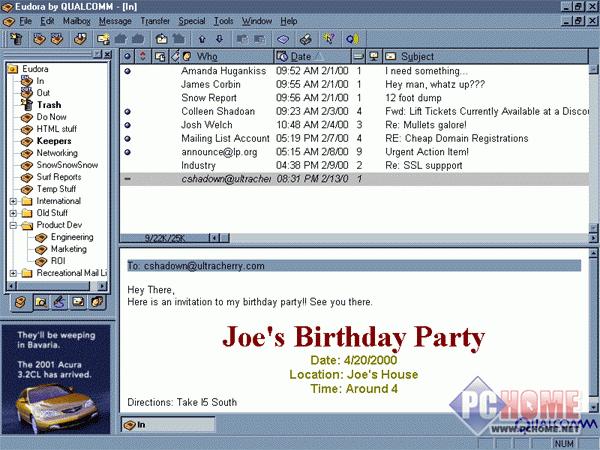600x450 pixels.
Task: Switch to the File Browser panel tab icon
Action: (x=41, y=302)
